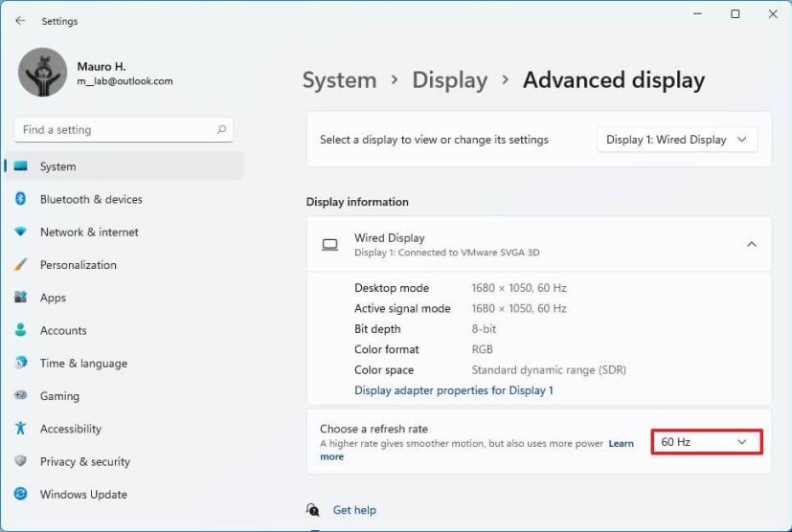The width and height of the screenshot is (792, 532).
Task: Open the 60 Hz refresh rate dropdown
Action: tap(706, 442)
